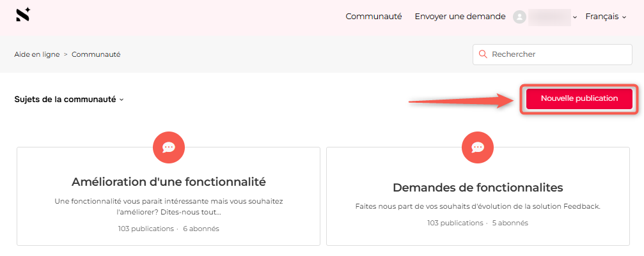644x256 pixels.
Task: Click the 6 abonnés subscriber count
Action: 201,229
